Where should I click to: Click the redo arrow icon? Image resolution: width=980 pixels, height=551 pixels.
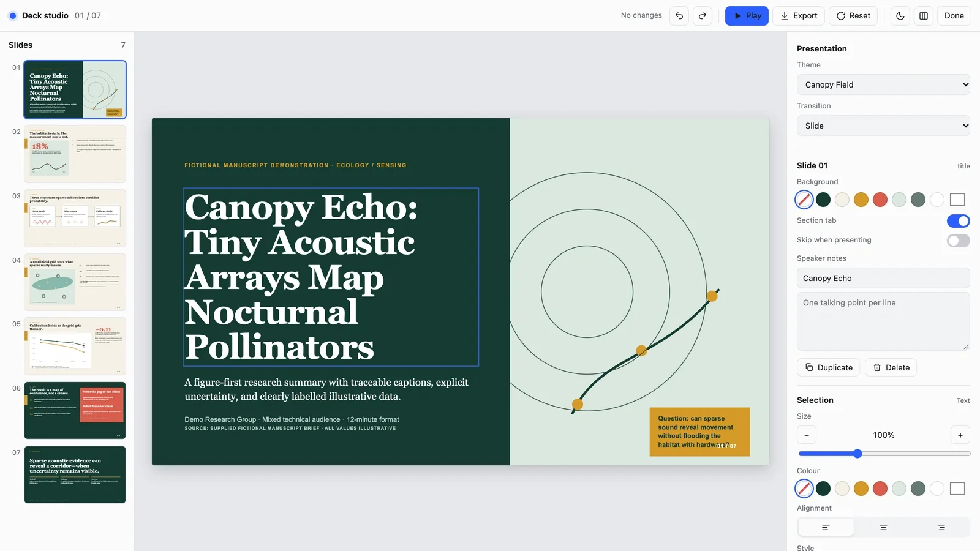(x=703, y=16)
